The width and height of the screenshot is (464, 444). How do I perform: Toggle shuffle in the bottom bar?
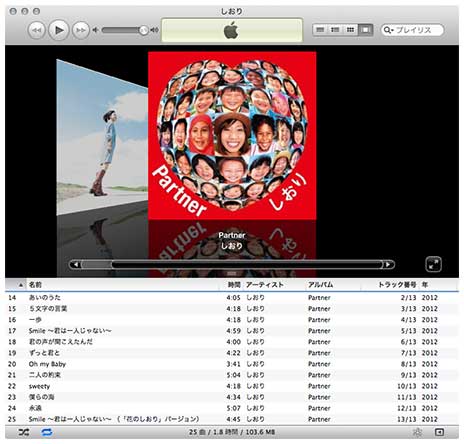pos(24,432)
